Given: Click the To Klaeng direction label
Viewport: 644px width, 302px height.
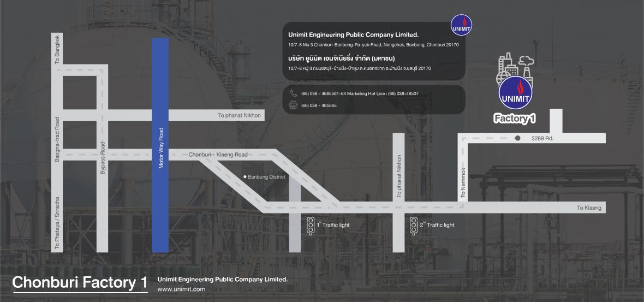Looking at the screenshot, I should 589,208.
